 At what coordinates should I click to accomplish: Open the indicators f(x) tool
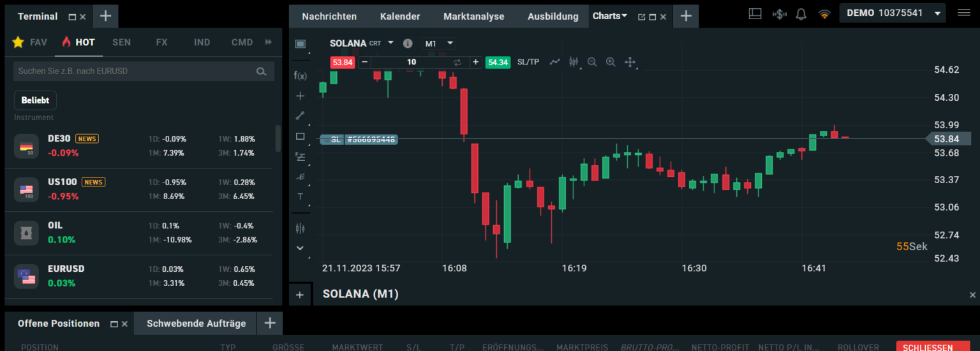300,75
